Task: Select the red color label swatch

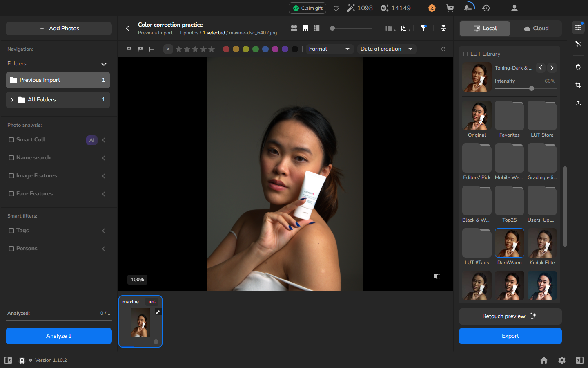Action: tap(226, 49)
